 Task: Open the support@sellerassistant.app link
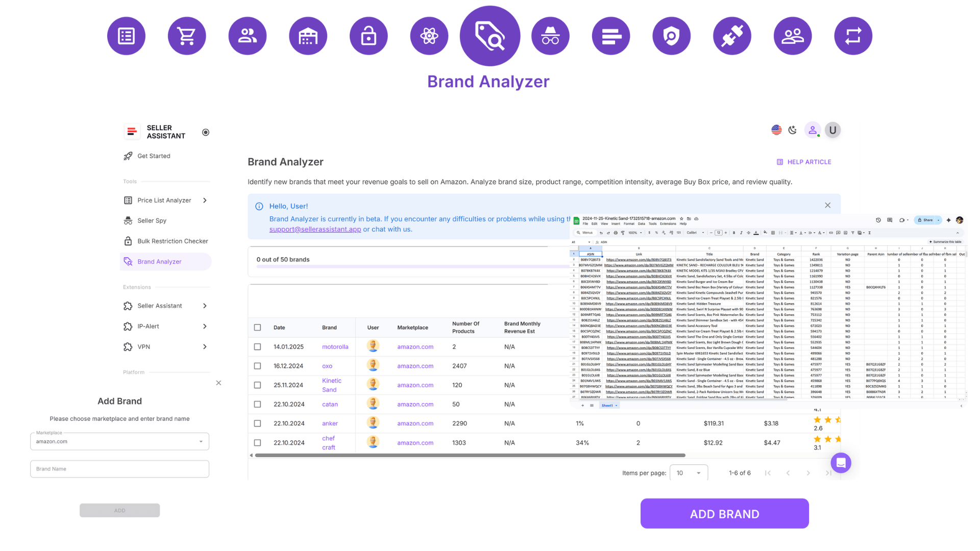click(x=314, y=229)
